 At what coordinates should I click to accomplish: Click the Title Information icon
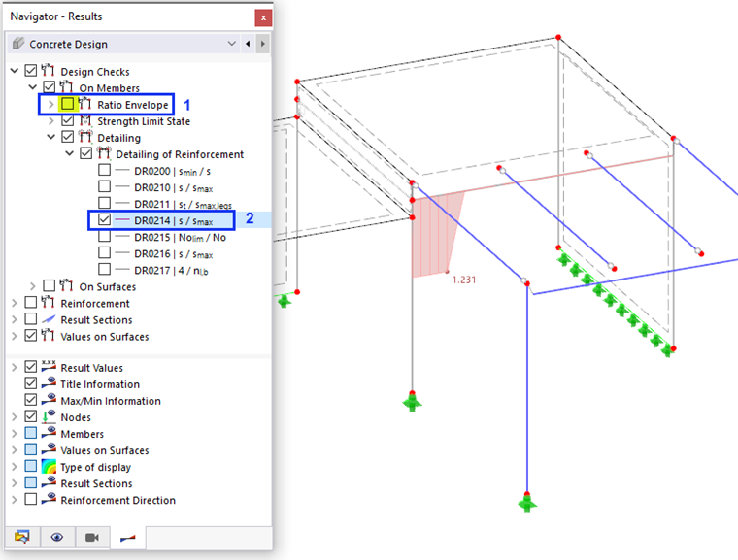pyautogui.click(x=49, y=383)
